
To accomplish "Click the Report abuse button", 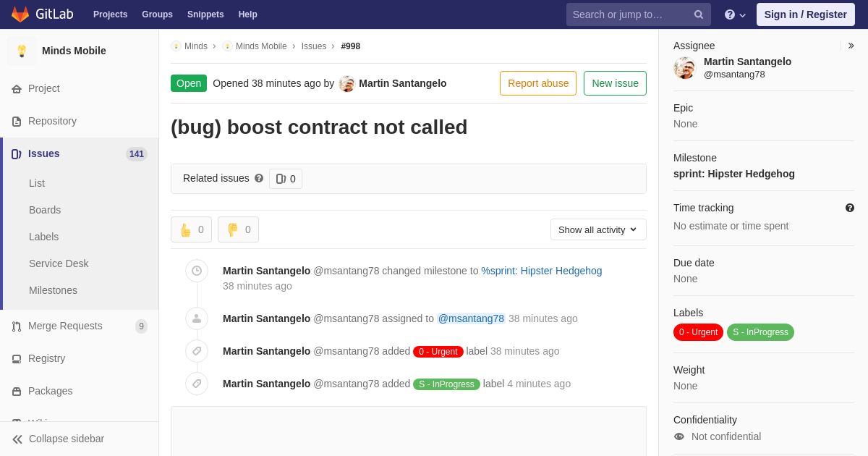I will (538, 83).
